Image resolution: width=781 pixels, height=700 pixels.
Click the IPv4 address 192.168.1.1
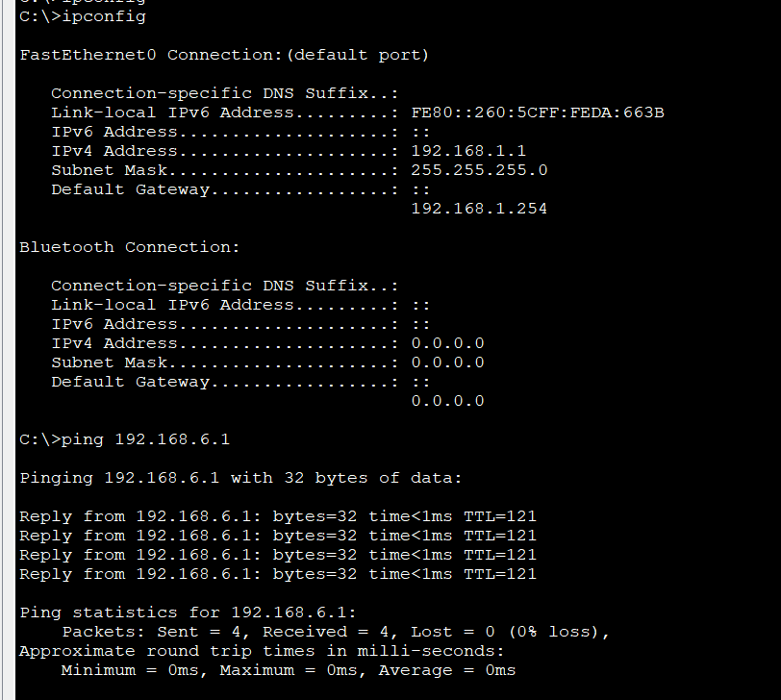467,151
